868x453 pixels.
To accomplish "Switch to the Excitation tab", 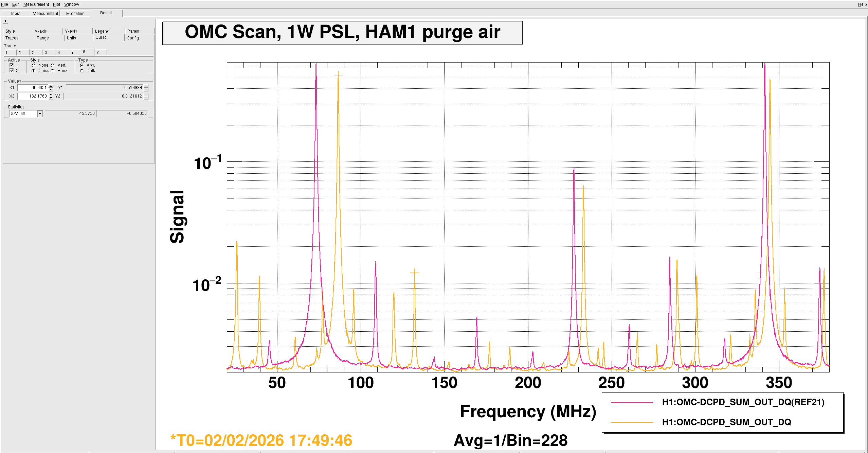I will point(75,14).
